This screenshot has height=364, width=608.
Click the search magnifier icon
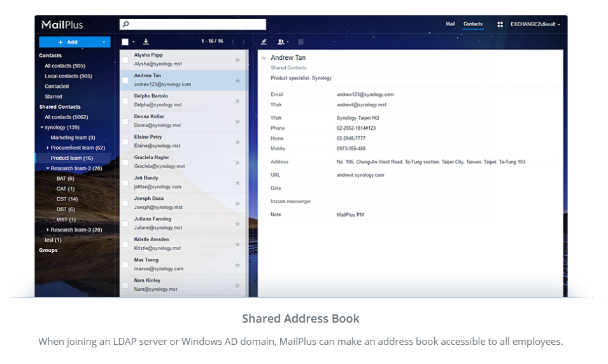pyautogui.click(x=126, y=24)
